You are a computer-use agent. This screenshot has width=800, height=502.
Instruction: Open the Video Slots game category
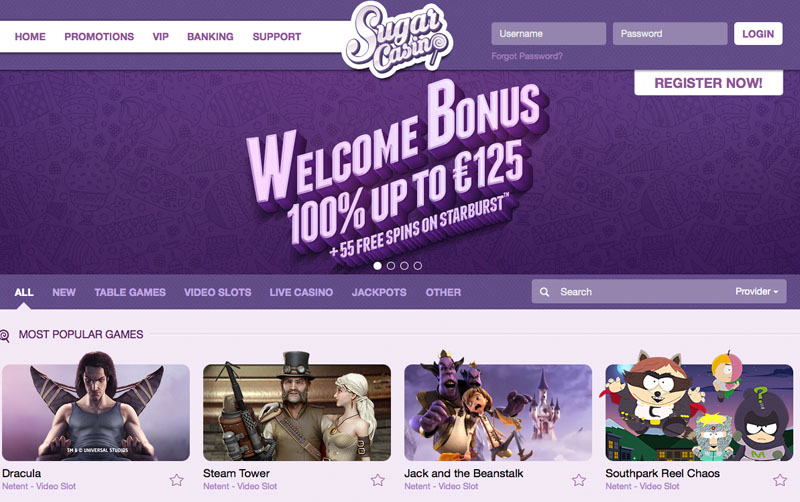point(217,292)
